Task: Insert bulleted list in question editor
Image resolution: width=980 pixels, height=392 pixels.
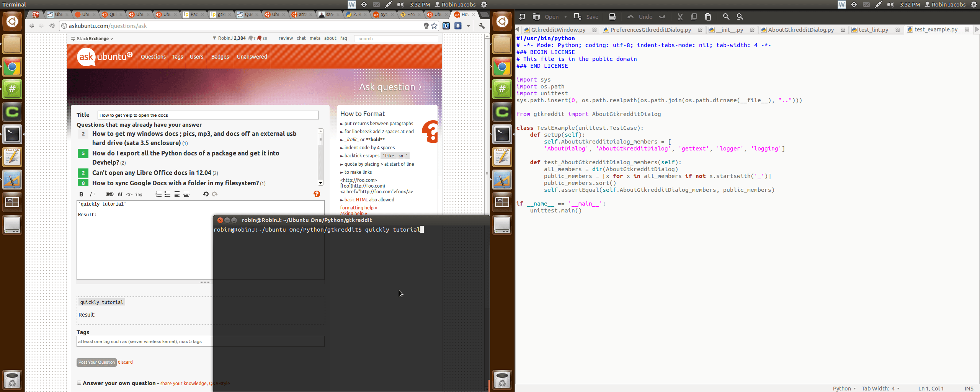Action: pos(167,194)
